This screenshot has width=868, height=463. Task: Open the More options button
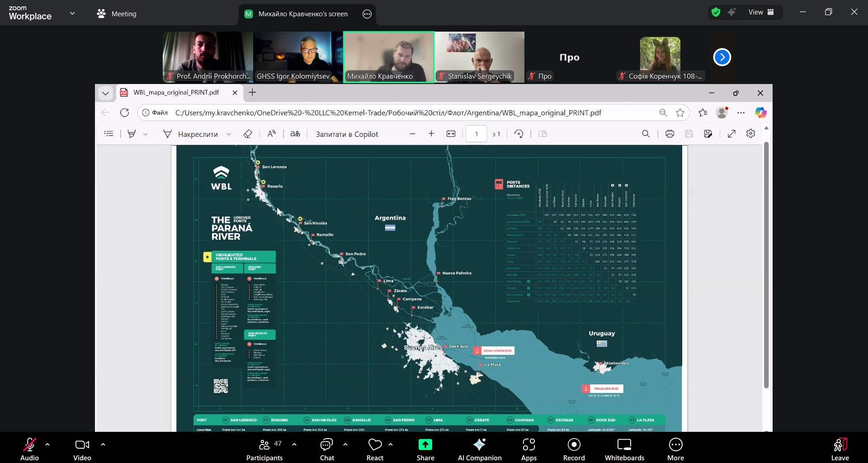point(675,449)
